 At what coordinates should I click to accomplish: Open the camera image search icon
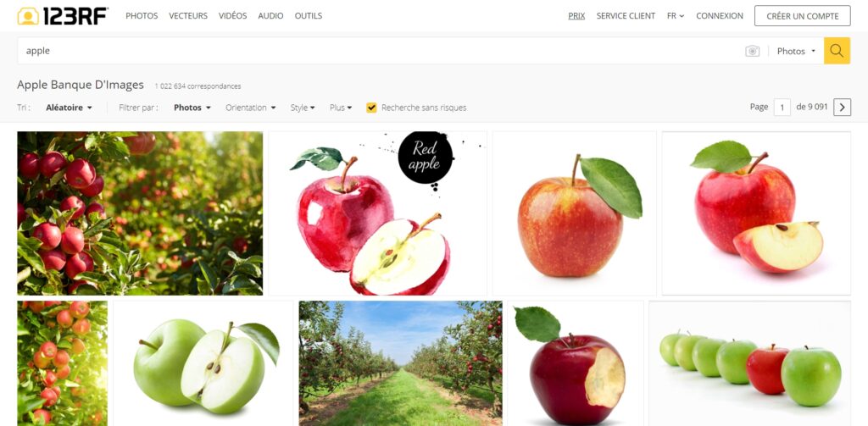(x=753, y=51)
